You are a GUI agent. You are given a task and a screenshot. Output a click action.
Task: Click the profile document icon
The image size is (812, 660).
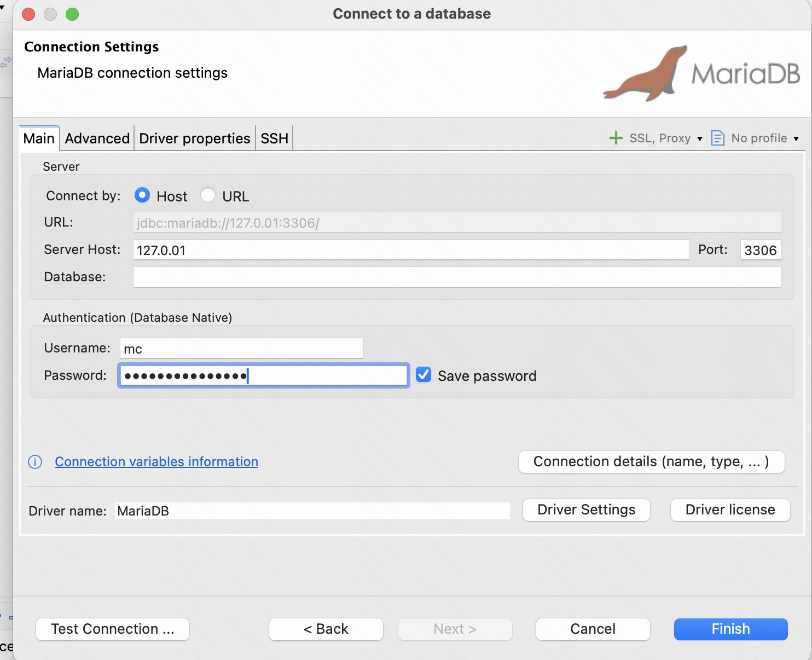coord(717,138)
